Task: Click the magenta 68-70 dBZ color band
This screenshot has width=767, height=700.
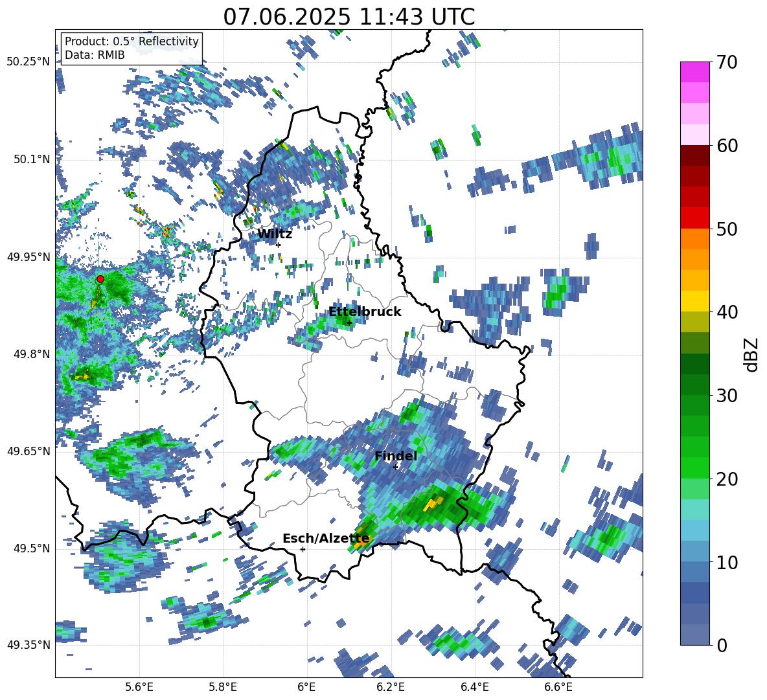Action: [x=694, y=72]
